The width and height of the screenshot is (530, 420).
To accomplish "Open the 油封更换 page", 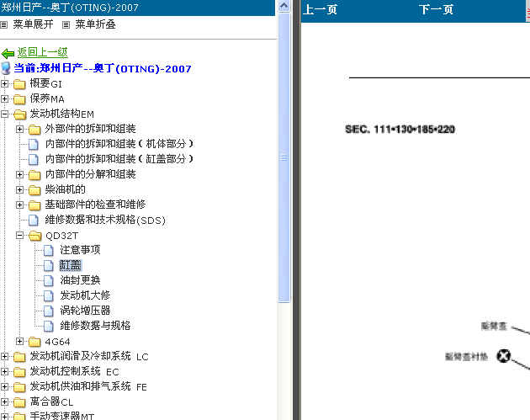I will [80, 280].
